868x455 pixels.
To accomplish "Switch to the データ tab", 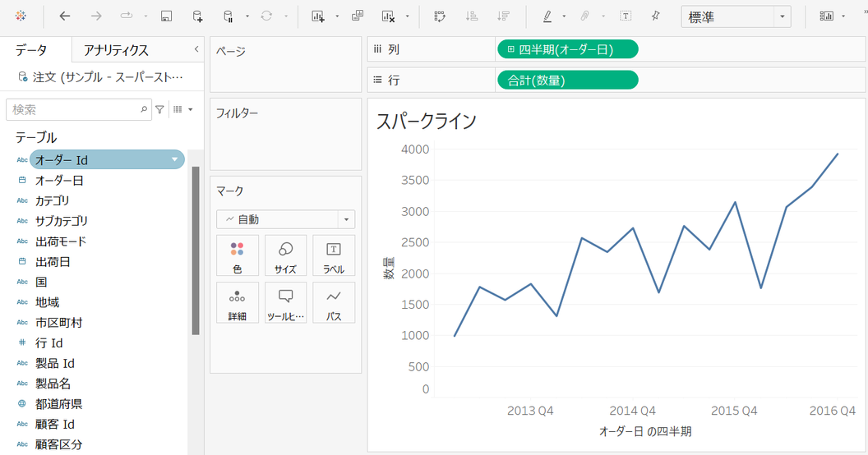I will [31, 50].
